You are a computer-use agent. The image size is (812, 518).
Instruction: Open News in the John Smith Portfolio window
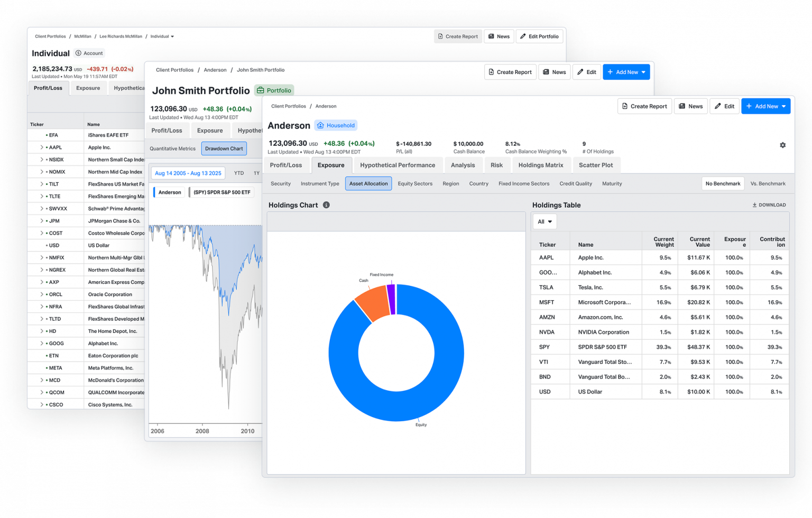[x=554, y=72]
